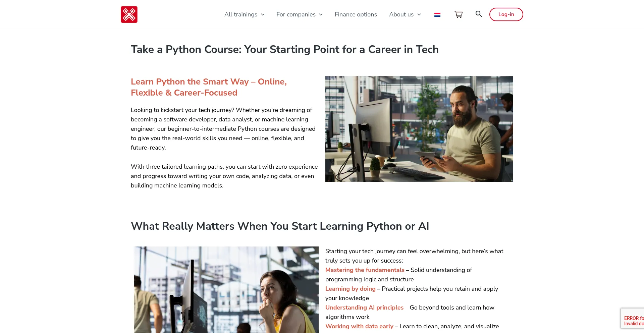Select the About us menu label
This screenshot has height=333, width=644.
click(401, 14)
